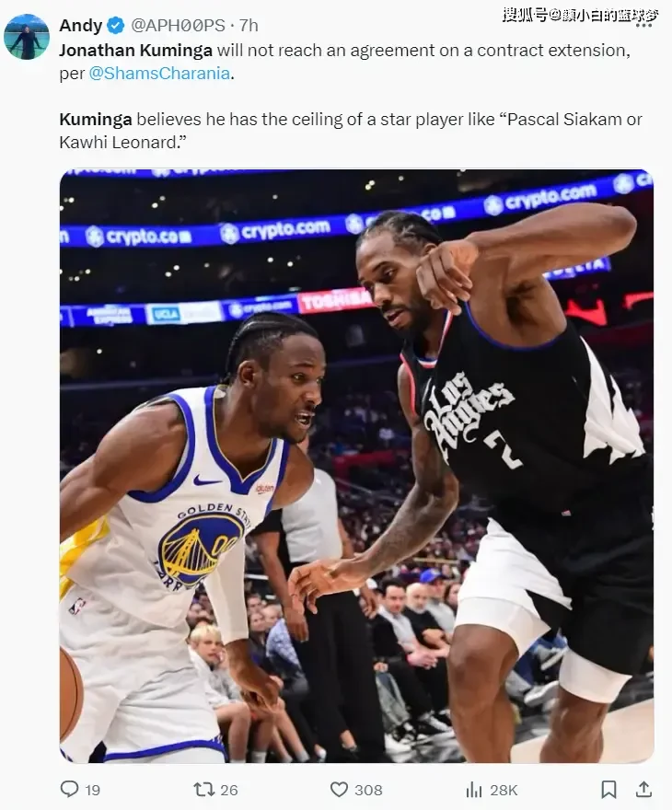Open view analytics bar chart icon
Screen dimensions: 672x810
tap(474, 790)
